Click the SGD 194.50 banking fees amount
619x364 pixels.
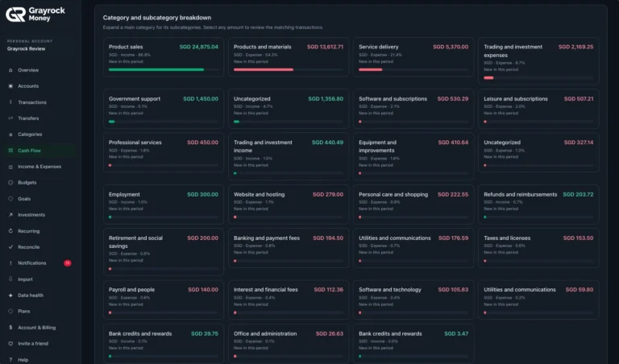tap(328, 238)
